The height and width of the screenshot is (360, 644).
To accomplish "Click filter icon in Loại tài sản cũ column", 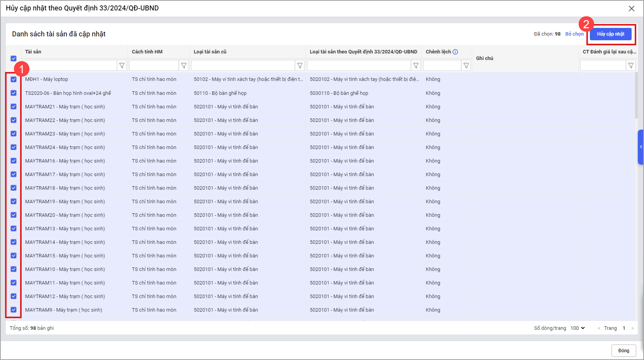I will coord(300,66).
